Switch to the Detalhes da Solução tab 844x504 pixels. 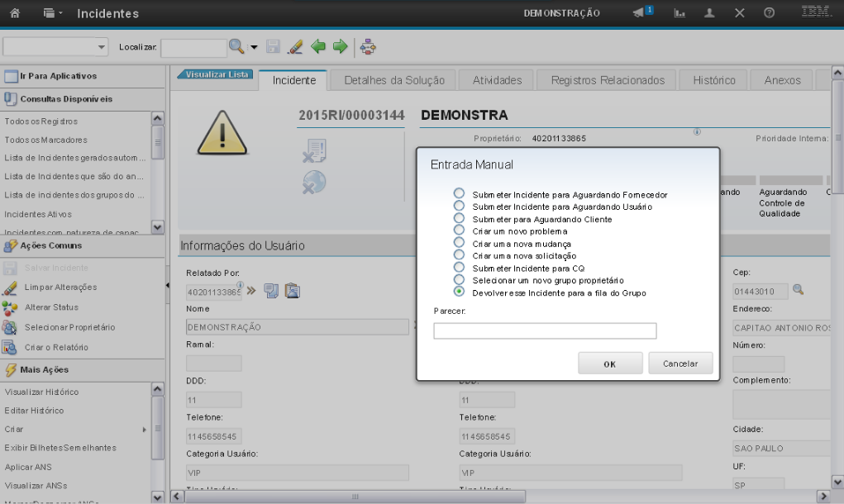[394, 80]
